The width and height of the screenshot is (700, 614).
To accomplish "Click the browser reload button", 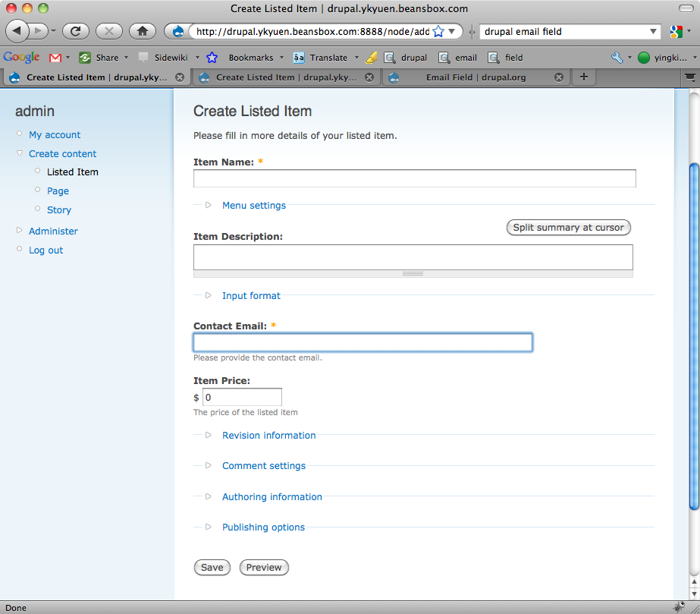I will (76, 31).
